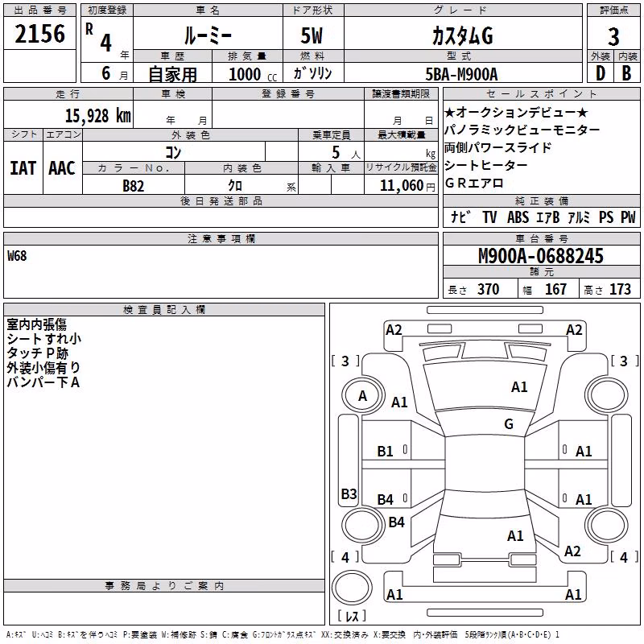Select interior color クロ
644x644 pixels.
[x=235, y=186]
